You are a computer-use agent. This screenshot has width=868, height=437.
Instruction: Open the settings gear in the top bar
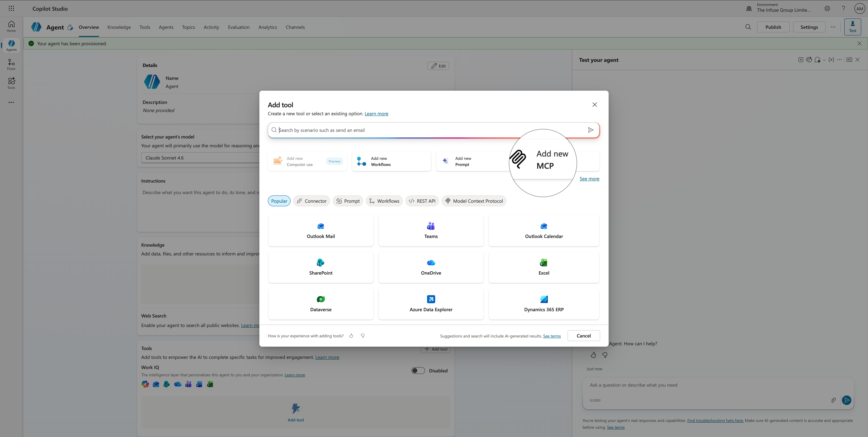[827, 8]
